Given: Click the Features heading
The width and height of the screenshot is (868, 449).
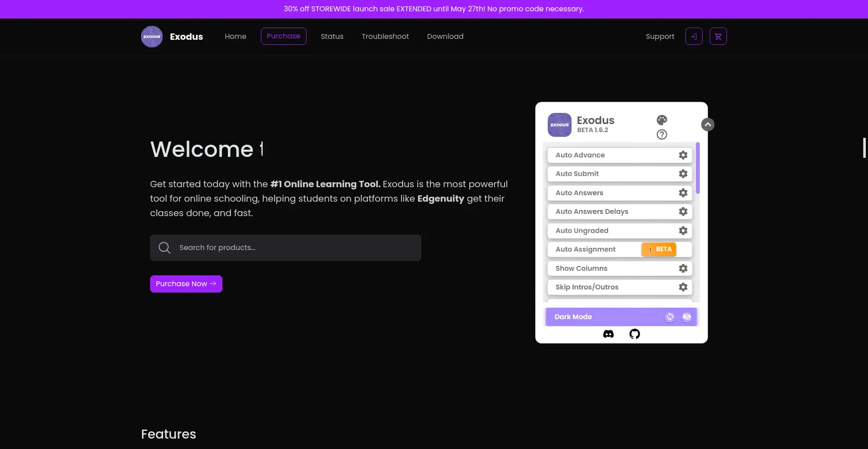Looking at the screenshot, I should pos(169,434).
